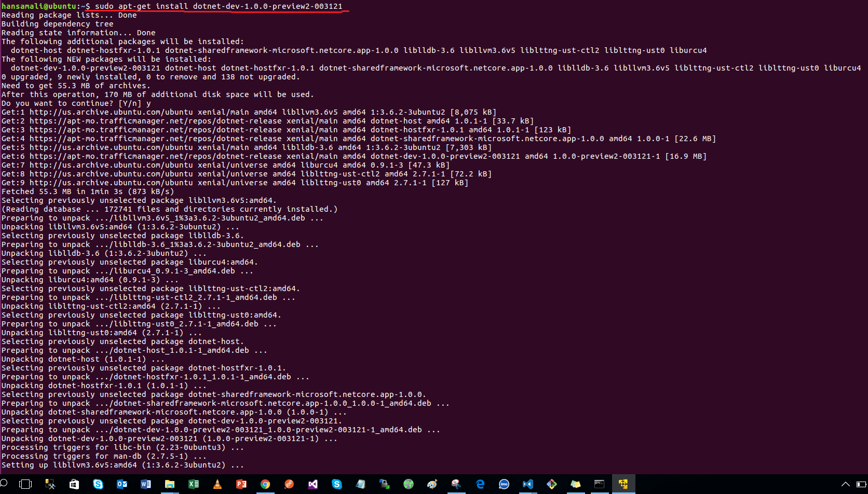Open the Windows search icon
The image size is (868, 494).
coord(4,483)
